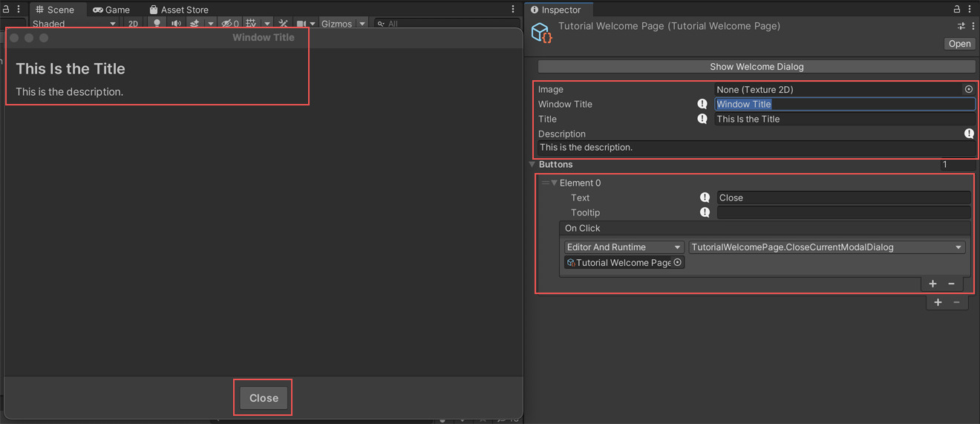Switch to the Game tab
This screenshot has width=980, height=424.
pyautogui.click(x=111, y=10)
